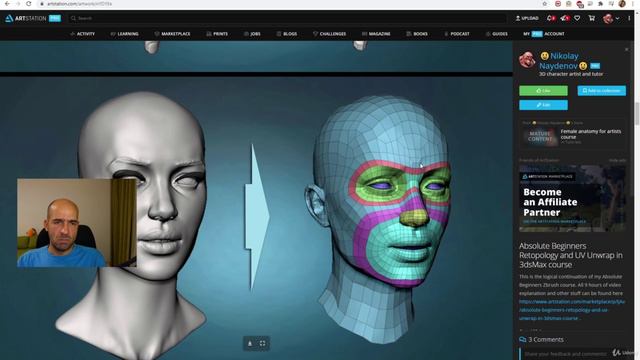Click the Hide ads link
The image size is (640, 360).
pos(618,160)
